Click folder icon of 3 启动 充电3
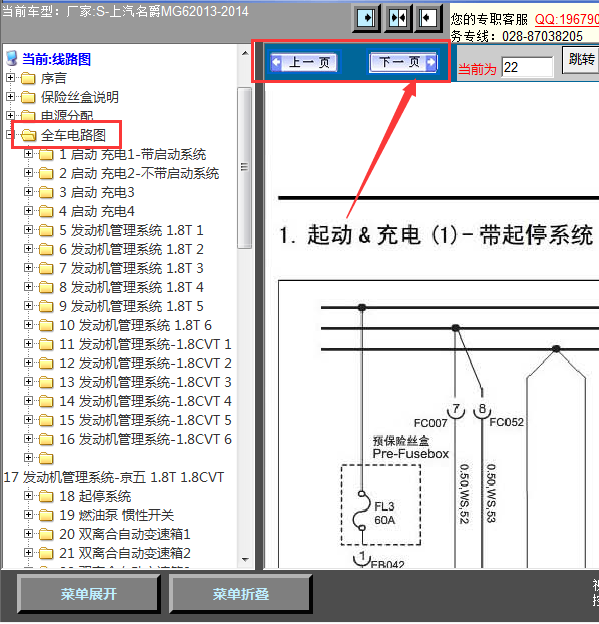 pos(46,193)
